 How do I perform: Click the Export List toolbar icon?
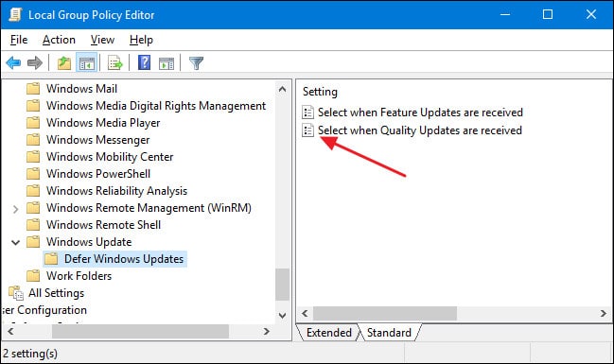pos(115,62)
